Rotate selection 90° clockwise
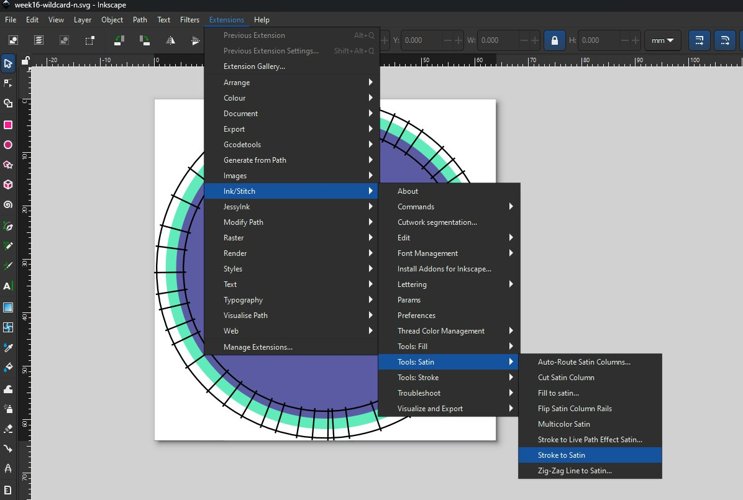The width and height of the screenshot is (743, 500). point(145,40)
